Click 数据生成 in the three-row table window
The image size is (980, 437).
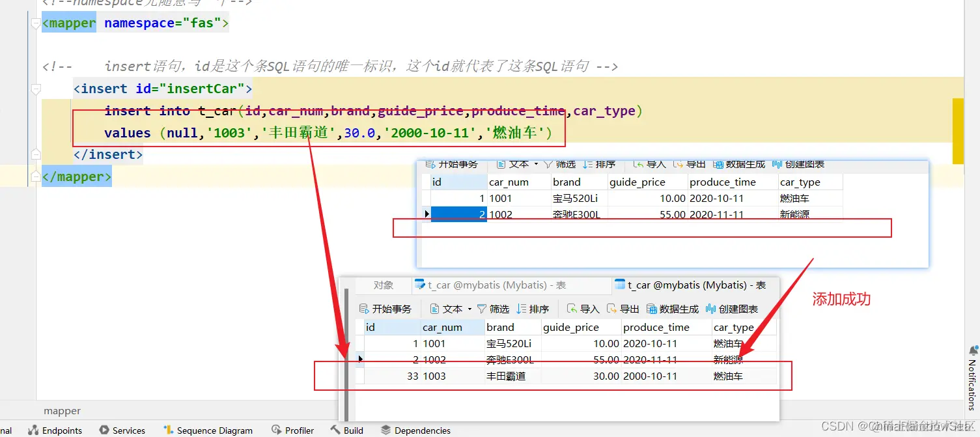click(673, 309)
